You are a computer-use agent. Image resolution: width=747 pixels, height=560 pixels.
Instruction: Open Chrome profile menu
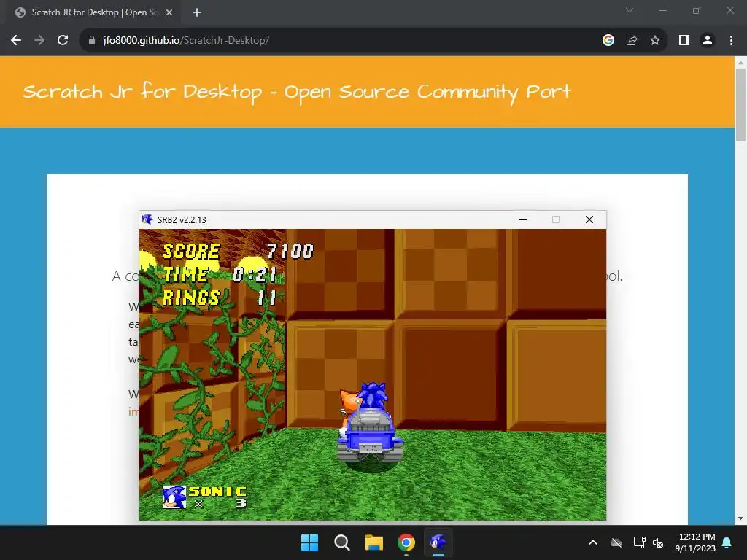(708, 41)
